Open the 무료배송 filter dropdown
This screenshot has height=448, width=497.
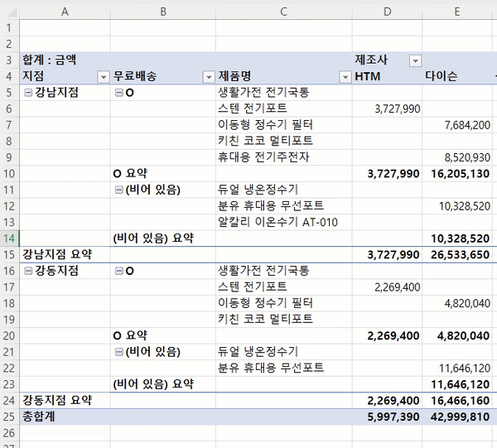[209, 77]
